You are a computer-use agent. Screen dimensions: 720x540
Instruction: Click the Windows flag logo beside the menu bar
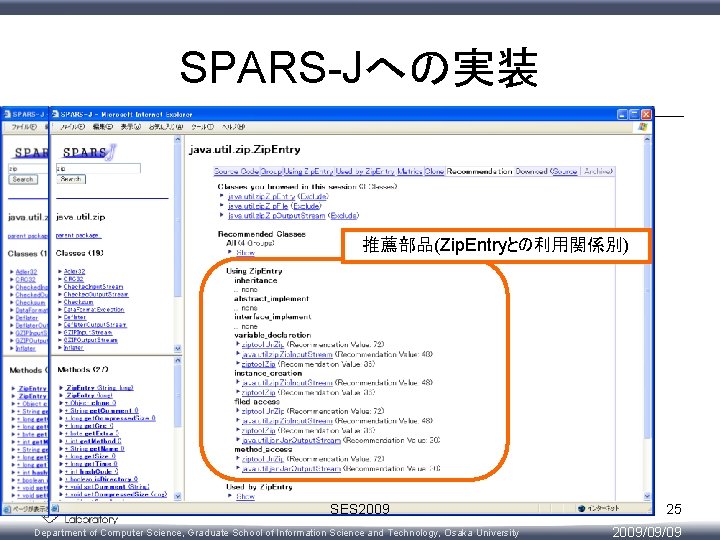642,126
